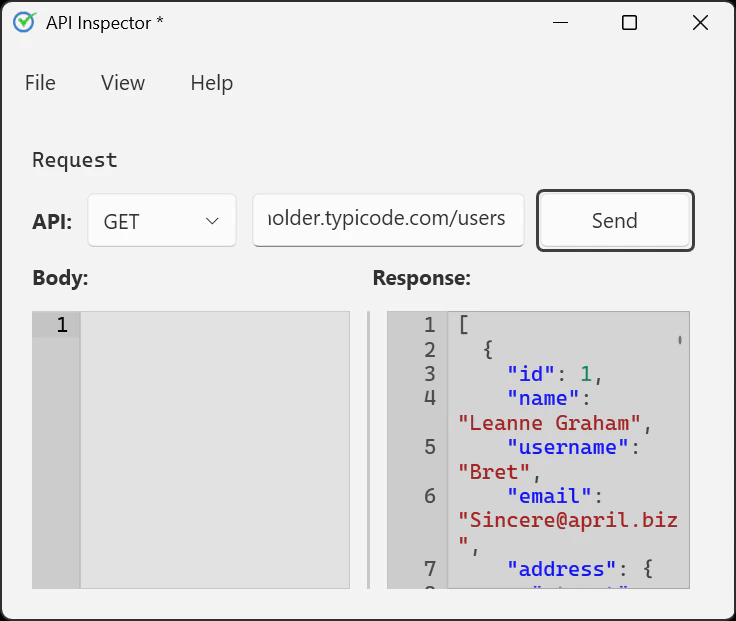This screenshot has width=736, height=621.
Task: Click the Request section heading
Action: 75,161
